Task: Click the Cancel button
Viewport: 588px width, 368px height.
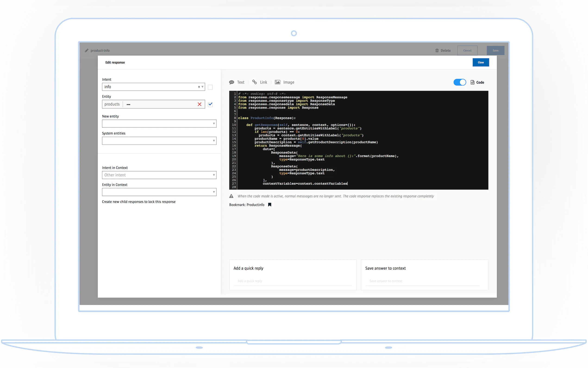Action: point(467,50)
